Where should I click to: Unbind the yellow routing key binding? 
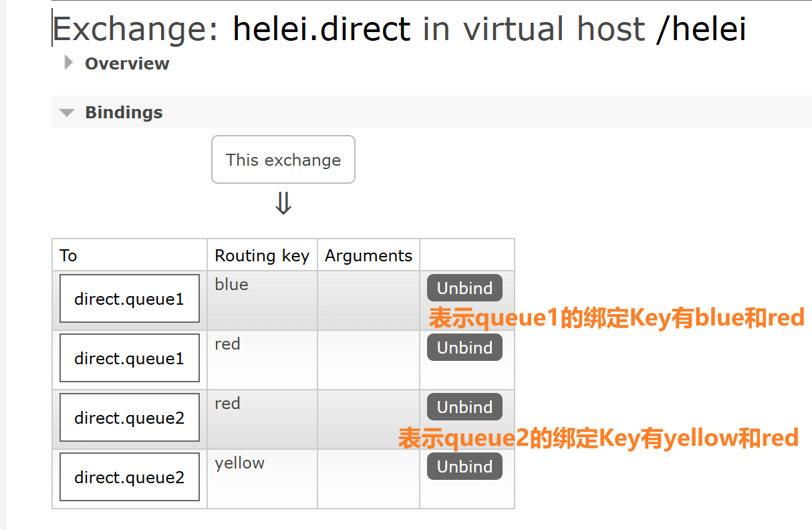(464, 467)
